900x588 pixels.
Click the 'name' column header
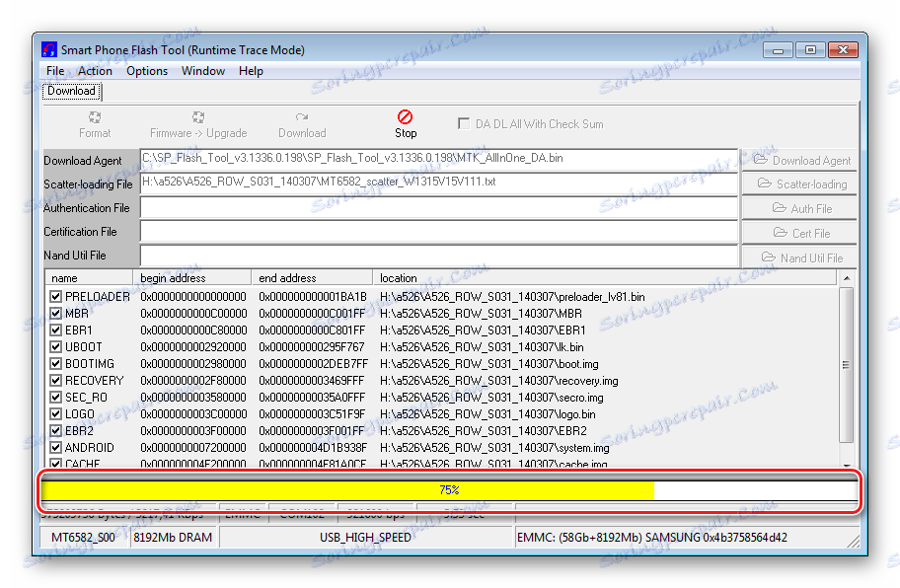pos(89,278)
